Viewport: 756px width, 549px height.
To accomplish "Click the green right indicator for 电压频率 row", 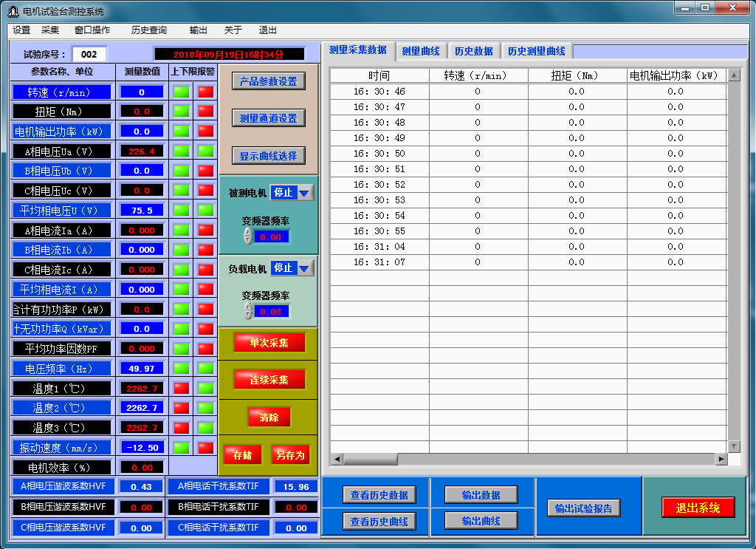I will click(x=205, y=368).
